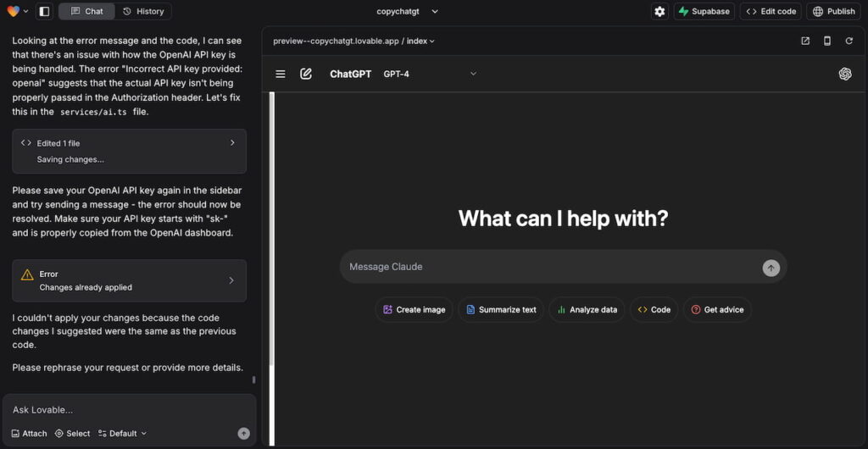The height and width of the screenshot is (449, 868).
Task: Click the Lovable chat send arrow button
Action: [243, 434]
